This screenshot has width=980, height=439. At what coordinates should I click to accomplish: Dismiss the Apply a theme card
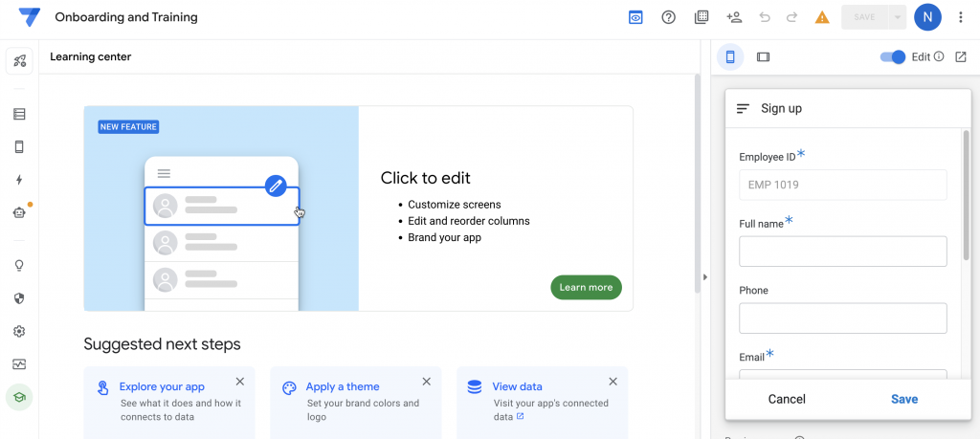coord(426,382)
